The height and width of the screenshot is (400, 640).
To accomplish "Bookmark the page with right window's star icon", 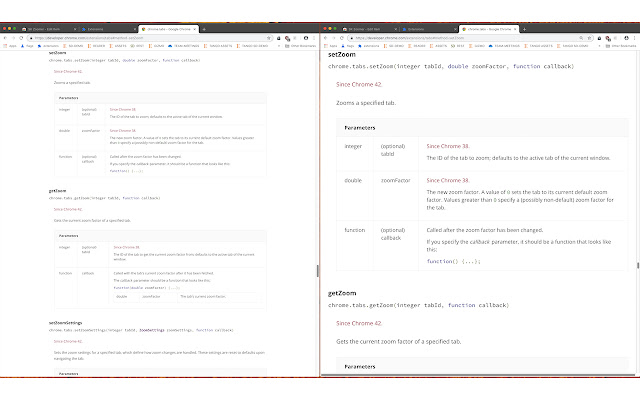I will pos(589,38).
